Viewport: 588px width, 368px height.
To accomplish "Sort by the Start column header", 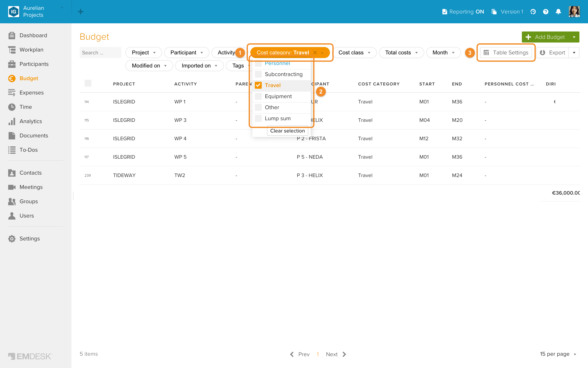I will pyautogui.click(x=427, y=84).
